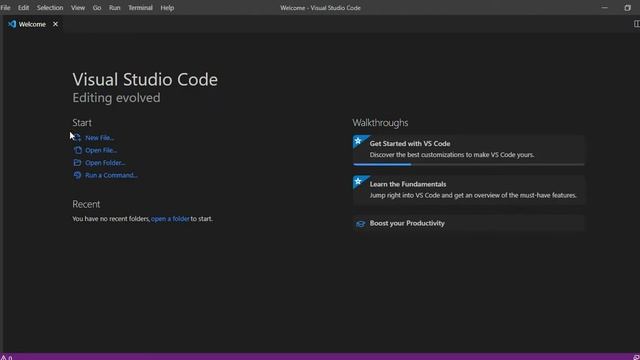Click the warnings indicator in status bar
Viewport: 640px width, 360px height.
pos(6,357)
